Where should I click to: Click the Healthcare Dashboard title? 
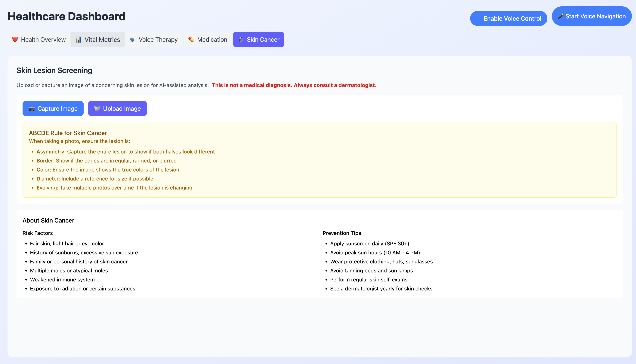click(x=66, y=17)
